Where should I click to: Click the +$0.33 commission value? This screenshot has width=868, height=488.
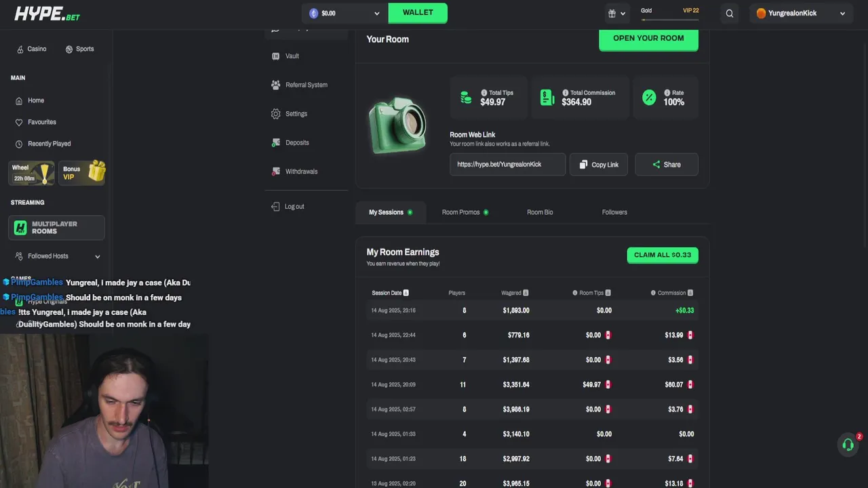click(x=685, y=310)
